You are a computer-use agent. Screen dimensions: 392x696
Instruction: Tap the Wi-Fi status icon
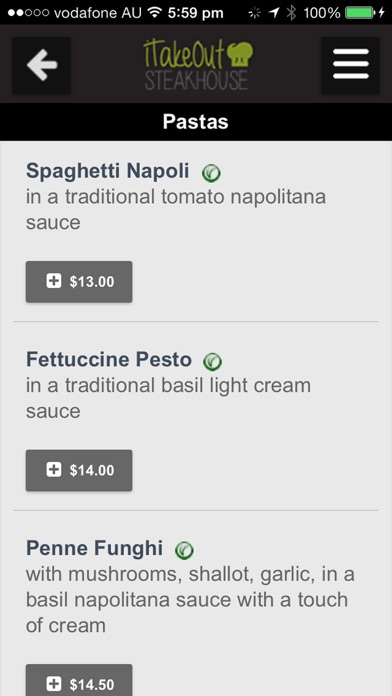154,12
